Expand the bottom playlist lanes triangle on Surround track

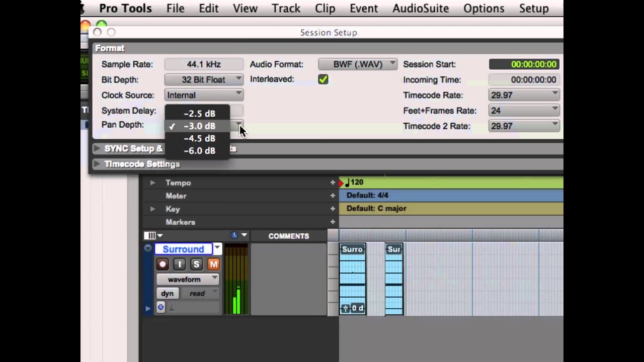pos(148,308)
